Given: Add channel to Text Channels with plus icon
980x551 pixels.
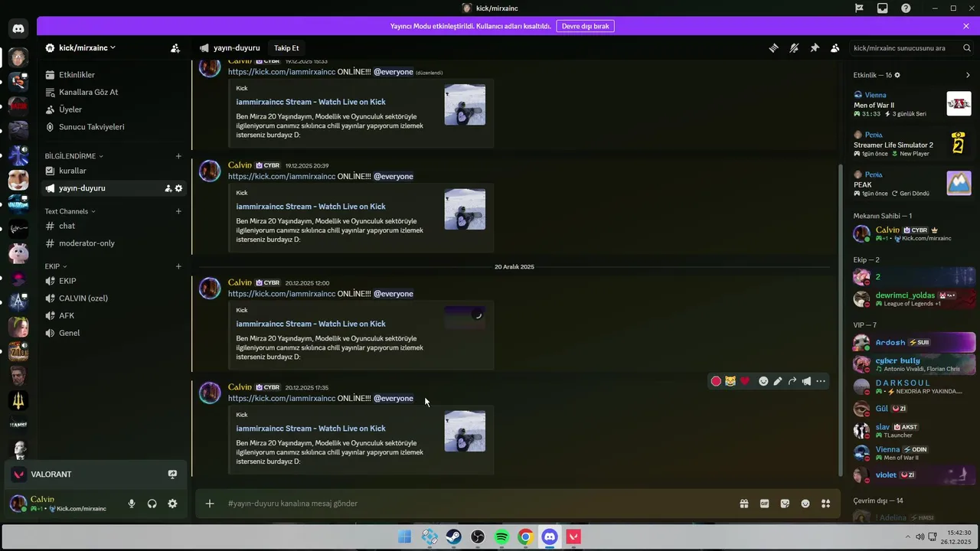Looking at the screenshot, I should pos(178,211).
